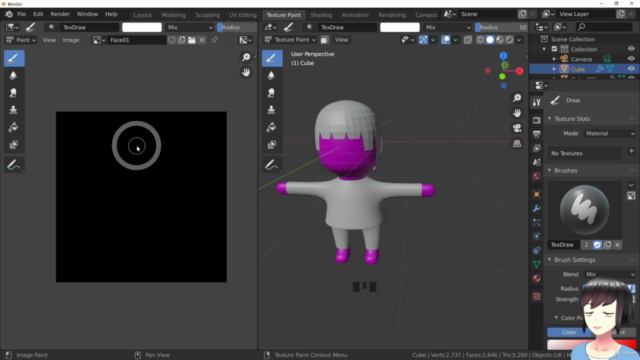Open the Object Data properties tab

click(x=537, y=264)
